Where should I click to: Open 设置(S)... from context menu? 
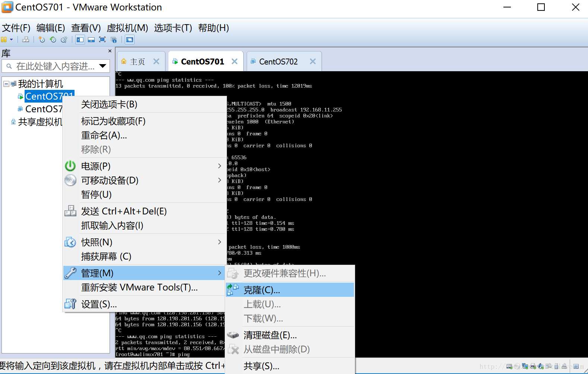pos(145,304)
